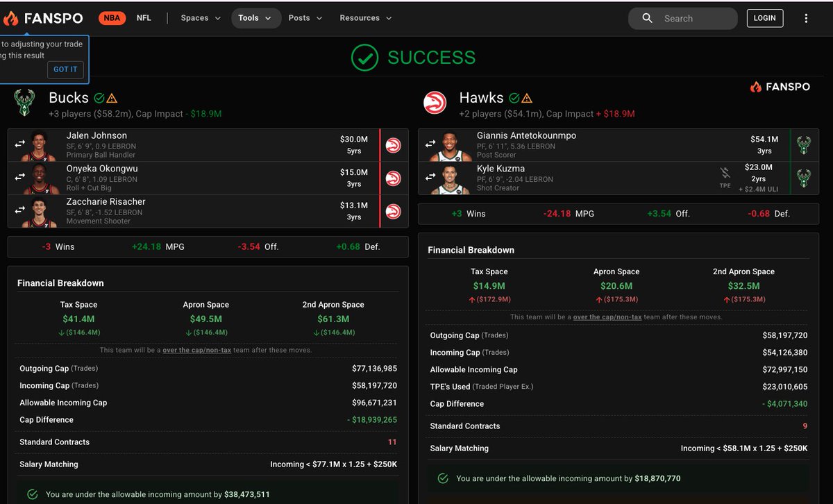Click Hawks TPE's Used amount $23,010,605
833x504 pixels.
pyautogui.click(x=785, y=387)
